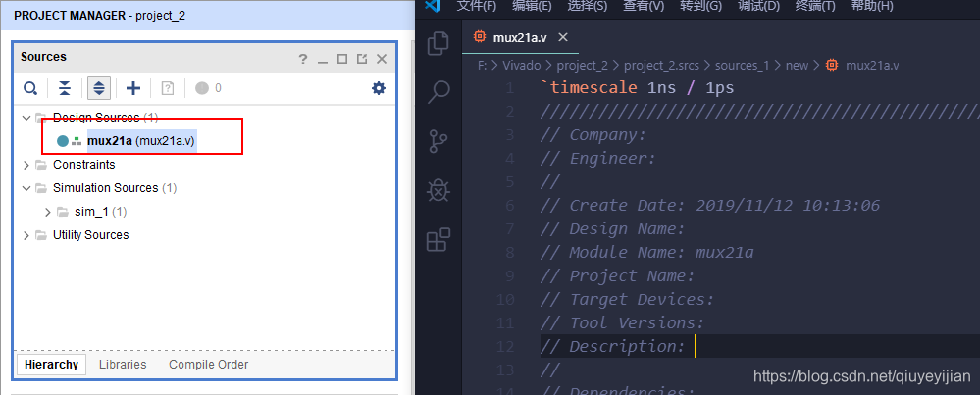Open the 查看(V) menu
980x395 pixels.
644,6
